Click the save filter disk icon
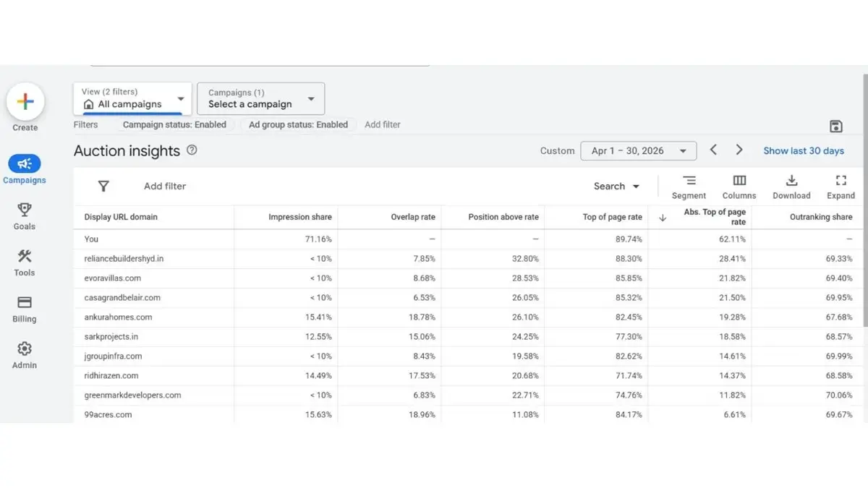 click(x=836, y=127)
